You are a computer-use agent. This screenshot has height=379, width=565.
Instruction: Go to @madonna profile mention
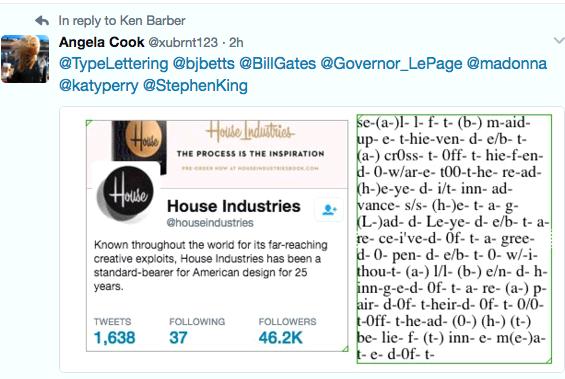tap(507, 63)
